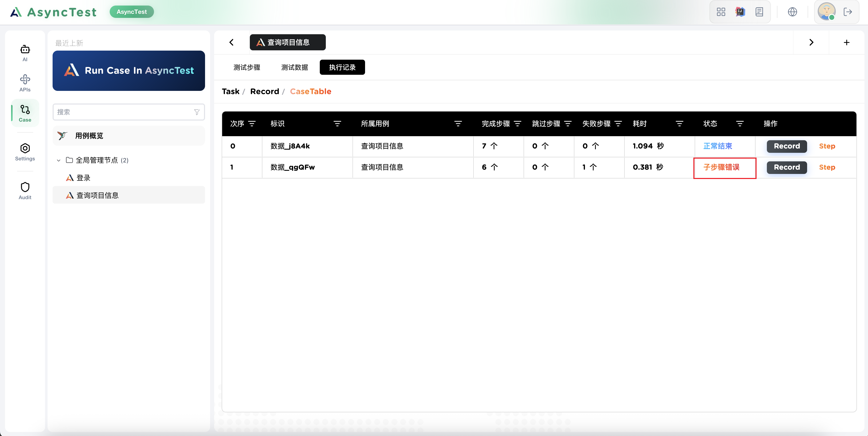Click the logout icon beside avatar

tap(847, 12)
